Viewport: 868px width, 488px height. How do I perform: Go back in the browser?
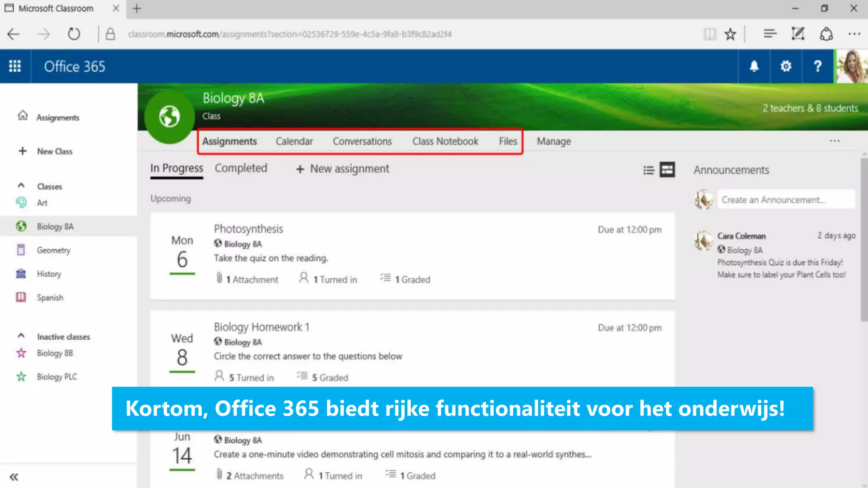click(x=14, y=34)
